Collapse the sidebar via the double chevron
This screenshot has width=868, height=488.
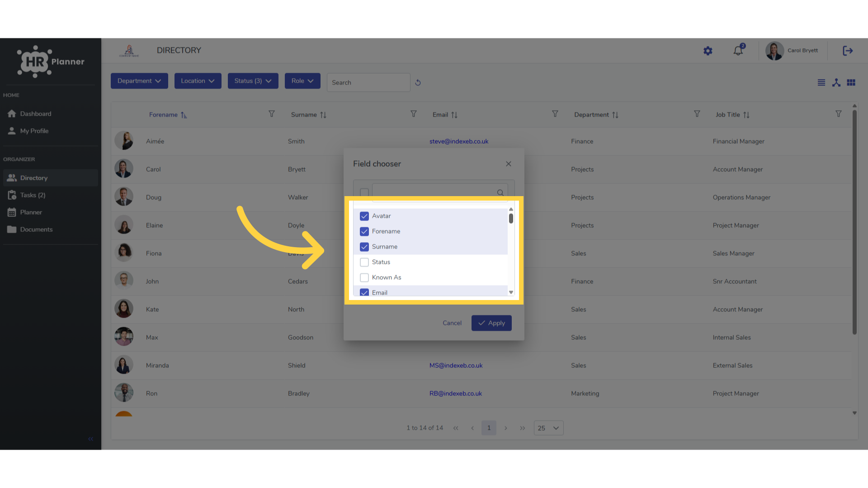point(90,439)
